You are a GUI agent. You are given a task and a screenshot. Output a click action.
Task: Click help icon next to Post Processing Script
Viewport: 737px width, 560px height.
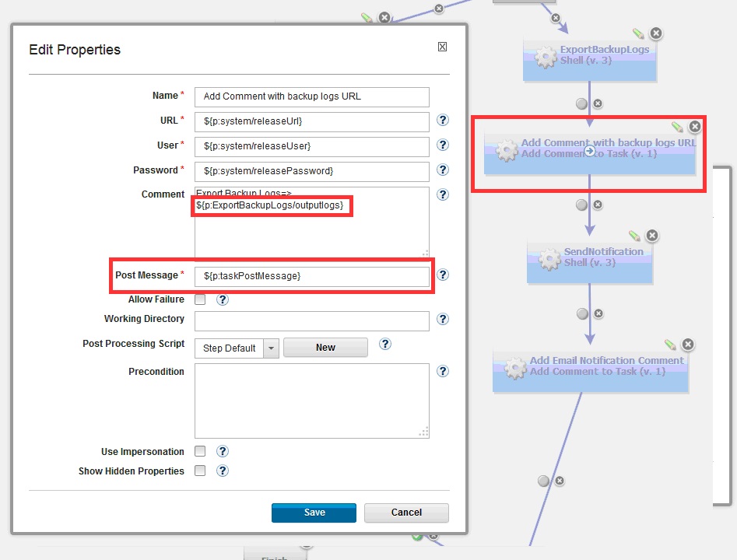[384, 344]
